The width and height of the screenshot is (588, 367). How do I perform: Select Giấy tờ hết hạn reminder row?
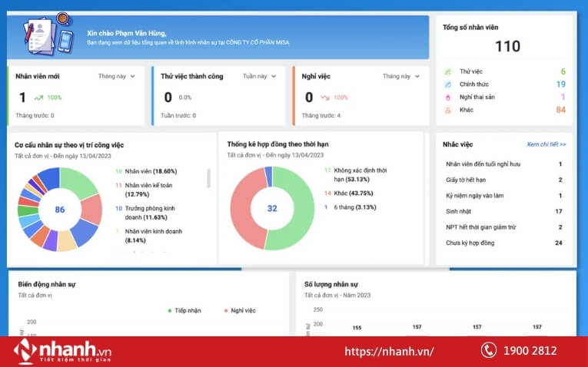[503, 180]
